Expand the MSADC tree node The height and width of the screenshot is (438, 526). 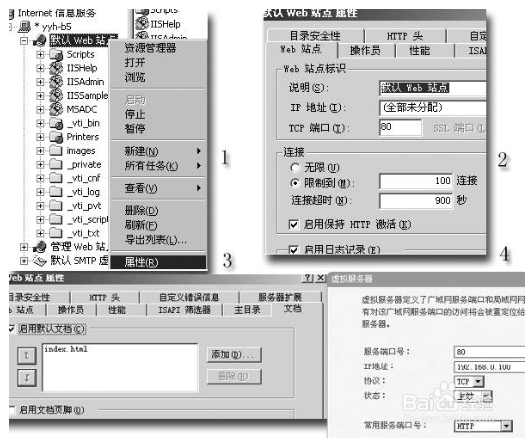[x=40, y=109]
